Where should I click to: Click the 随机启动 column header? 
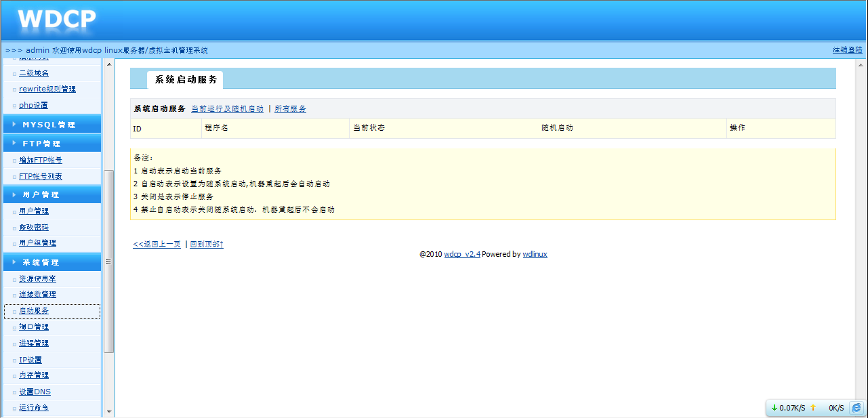[x=557, y=127]
